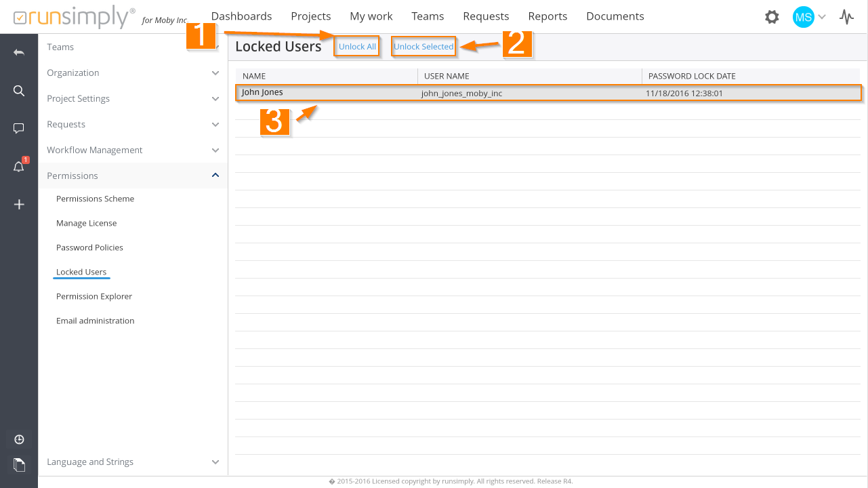Open settings gear icon
The image size is (868, 488).
(772, 17)
